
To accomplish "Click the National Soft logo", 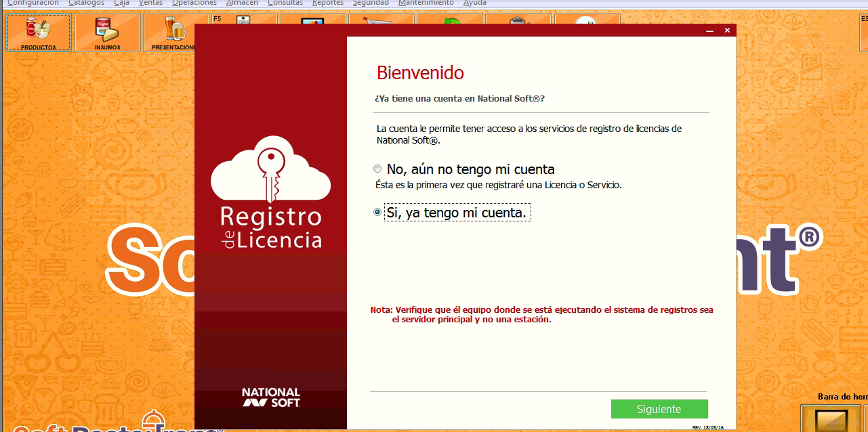I will [271, 397].
